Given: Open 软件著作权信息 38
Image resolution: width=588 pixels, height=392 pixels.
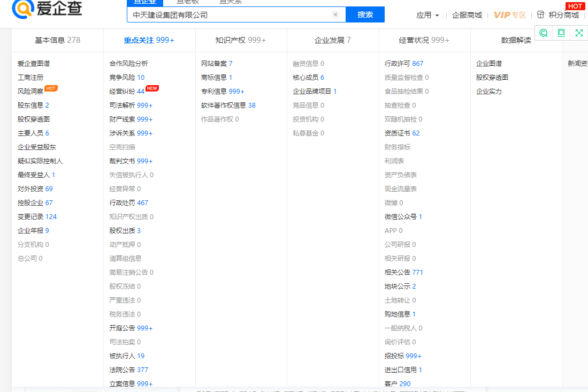Looking at the screenshot, I should tap(228, 105).
